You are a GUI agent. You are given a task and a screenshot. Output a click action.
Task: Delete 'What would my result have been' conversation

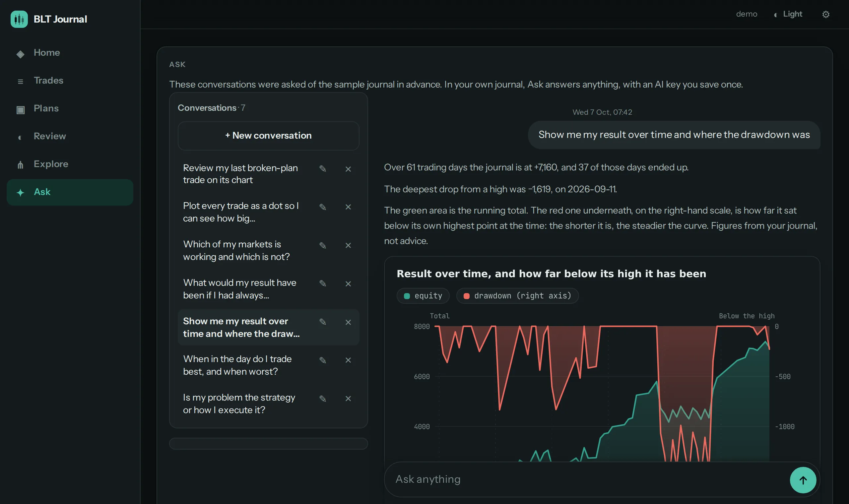(x=348, y=283)
